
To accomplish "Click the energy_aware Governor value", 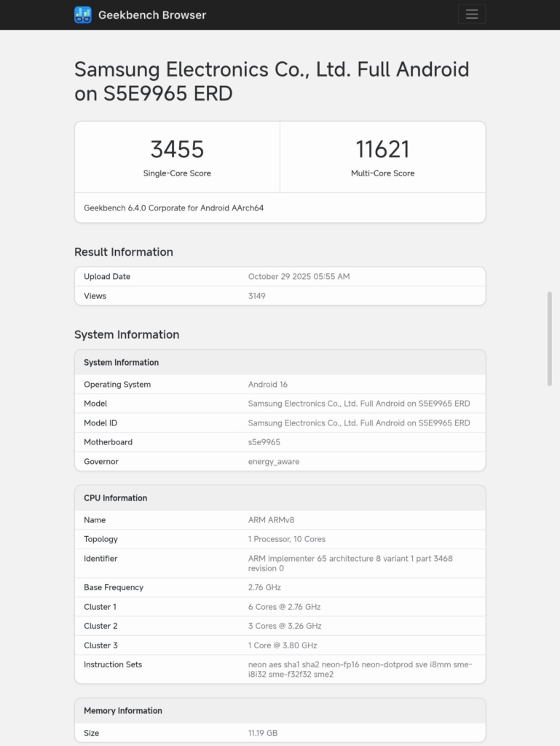I will tap(276, 461).
